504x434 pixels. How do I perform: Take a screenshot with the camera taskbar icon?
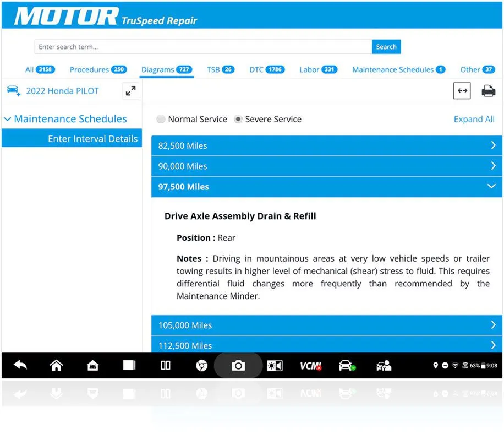238,365
